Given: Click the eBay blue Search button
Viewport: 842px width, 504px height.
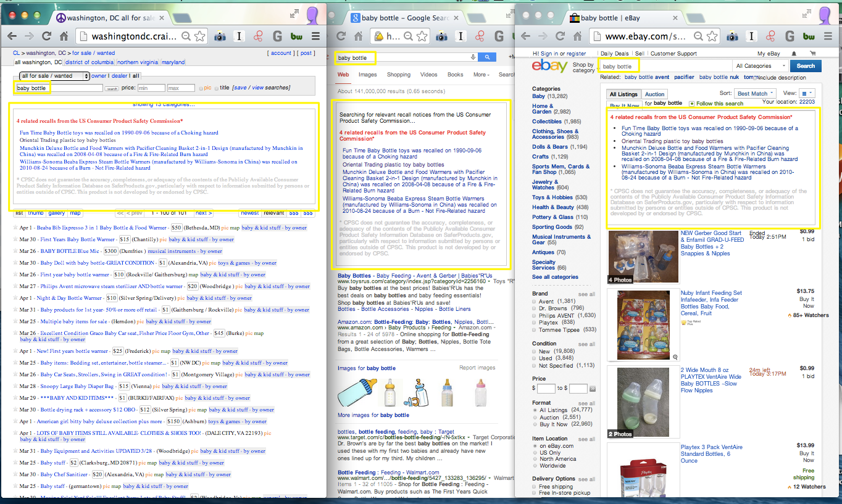Looking at the screenshot, I should pyautogui.click(x=806, y=66).
